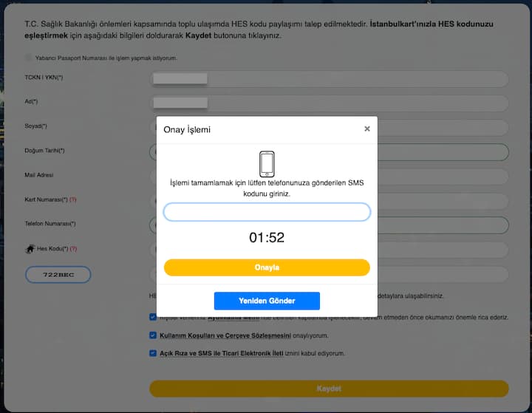This screenshot has width=532, height=413.
Task: Resend code via Yeniden Gönder button
Action: (267, 301)
